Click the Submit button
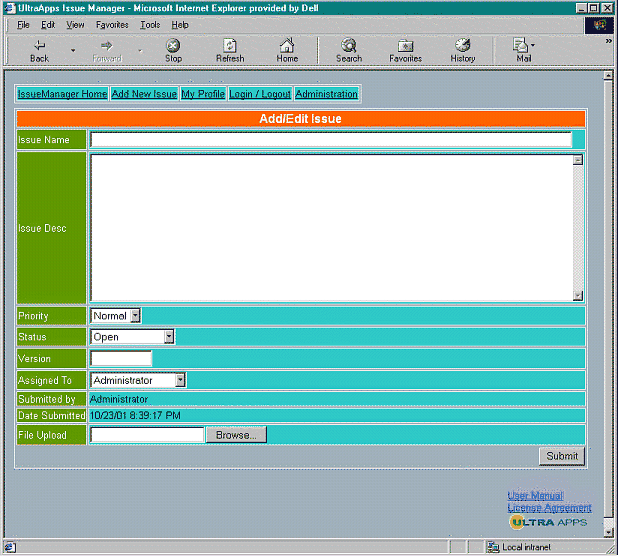The width and height of the screenshot is (618, 556). (561, 456)
